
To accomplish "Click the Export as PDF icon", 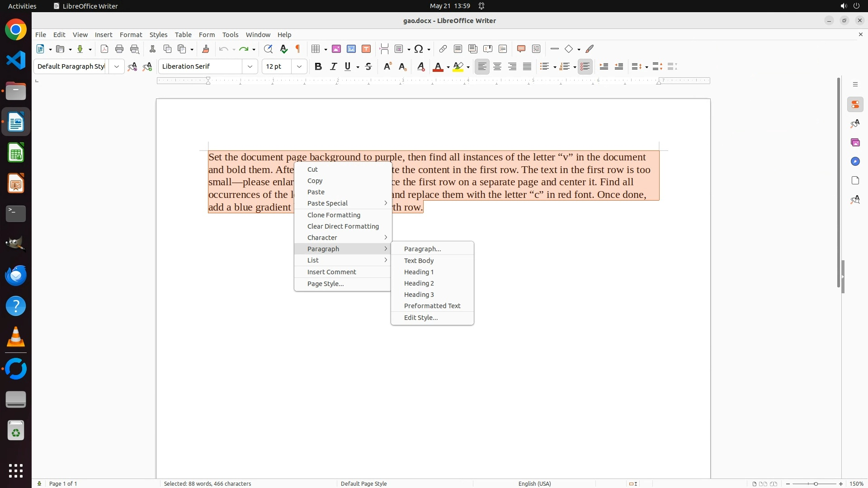I will [x=104, y=49].
